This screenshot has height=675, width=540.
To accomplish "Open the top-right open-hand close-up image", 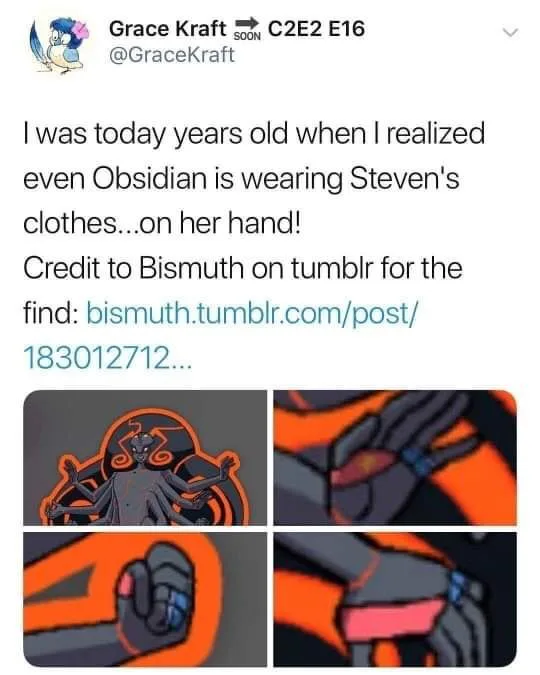I will [x=395, y=458].
